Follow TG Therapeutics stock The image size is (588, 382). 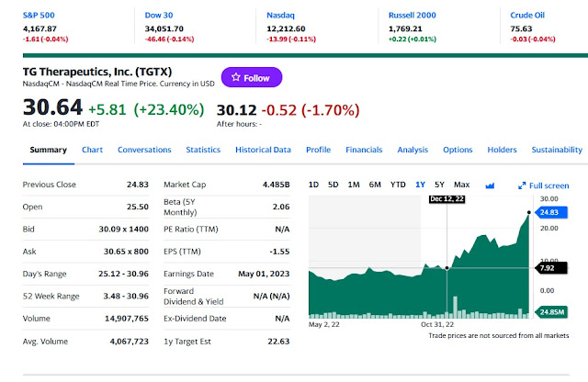click(x=252, y=77)
